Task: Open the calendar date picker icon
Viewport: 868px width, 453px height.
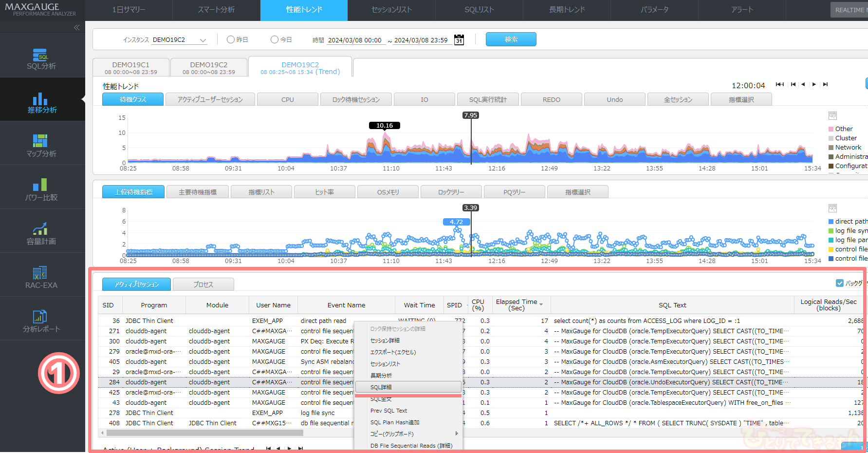Action: [x=459, y=40]
